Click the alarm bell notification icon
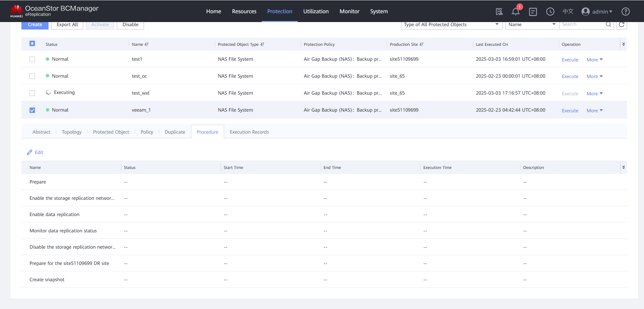This screenshot has height=309, width=644. point(515,12)
